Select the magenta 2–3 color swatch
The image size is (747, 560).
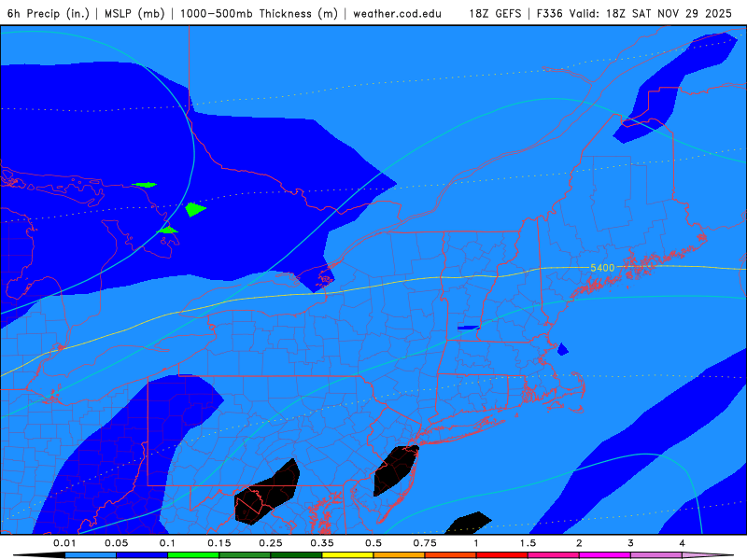605,555
